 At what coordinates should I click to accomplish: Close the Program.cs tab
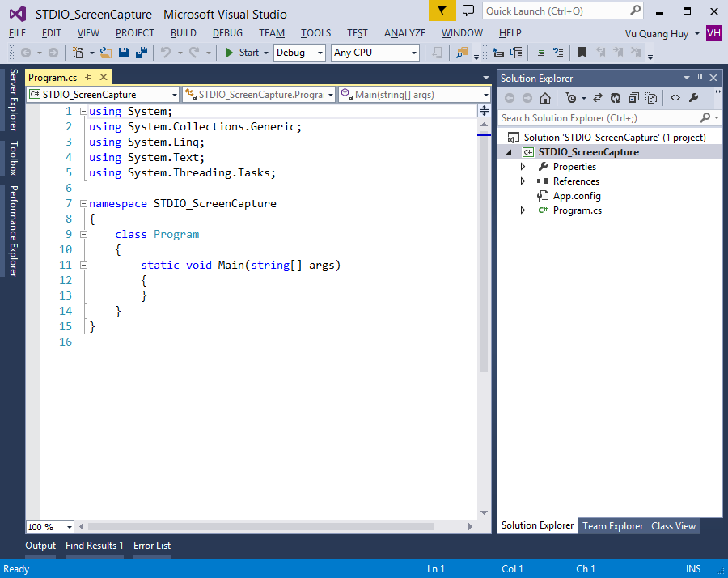pos(104,77)
